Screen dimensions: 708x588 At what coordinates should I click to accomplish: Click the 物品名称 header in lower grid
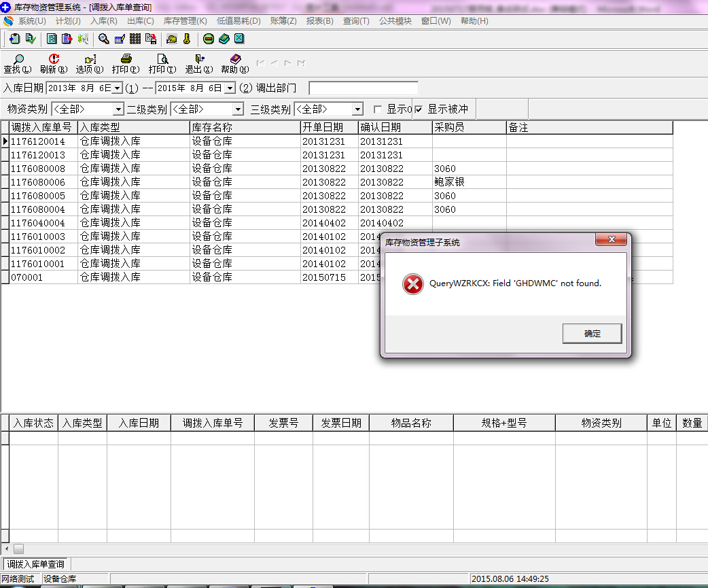point(411,423)
